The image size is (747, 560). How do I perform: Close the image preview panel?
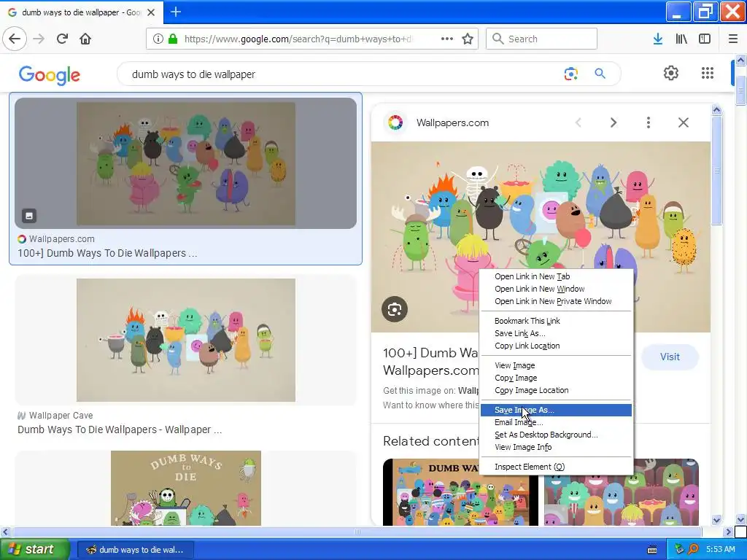point(683,122)
